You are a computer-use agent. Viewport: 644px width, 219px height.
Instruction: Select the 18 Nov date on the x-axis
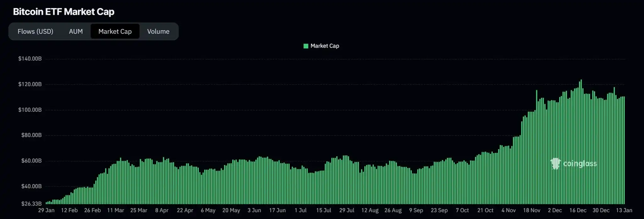[x=531, y=210]
